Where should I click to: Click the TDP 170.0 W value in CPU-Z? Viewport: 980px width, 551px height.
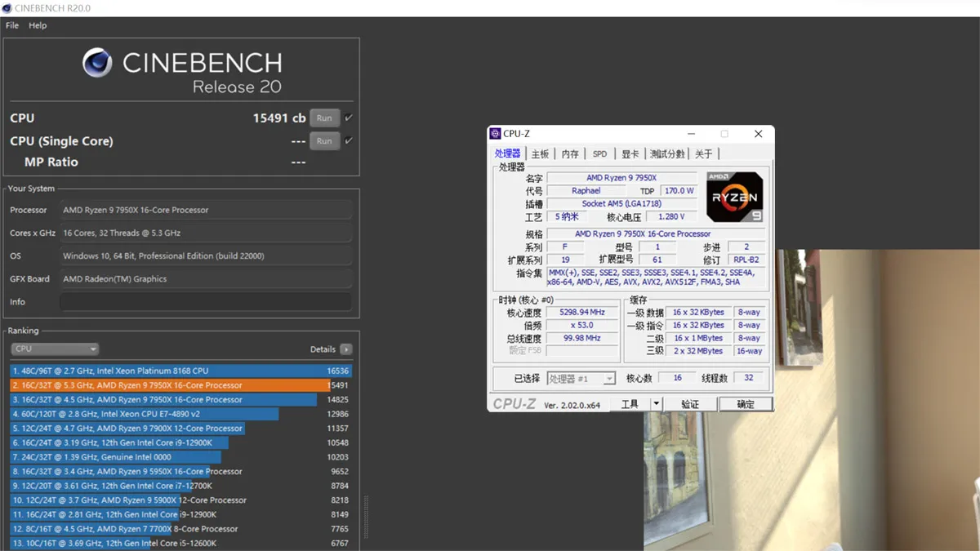pyautogui.click(x=678, y=191)
